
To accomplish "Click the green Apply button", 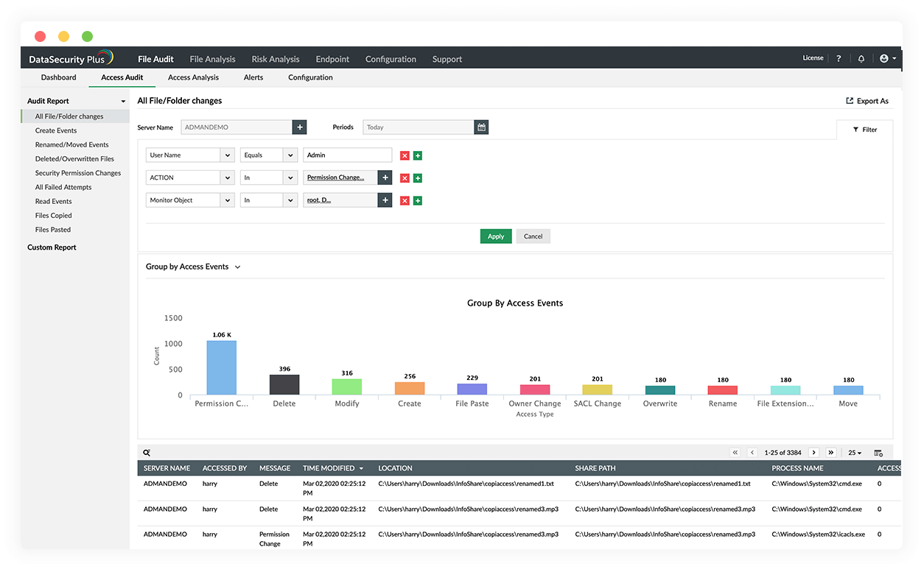I will (496, 236).
